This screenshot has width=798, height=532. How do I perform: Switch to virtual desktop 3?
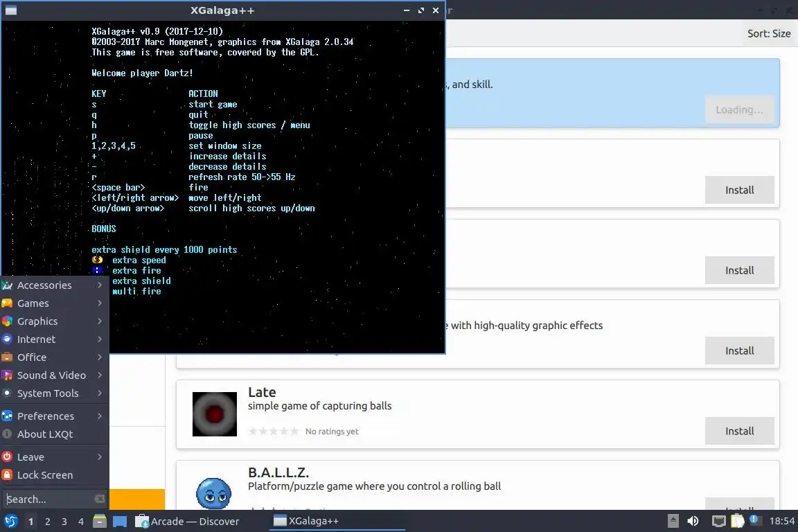click(x=64, y=522)
